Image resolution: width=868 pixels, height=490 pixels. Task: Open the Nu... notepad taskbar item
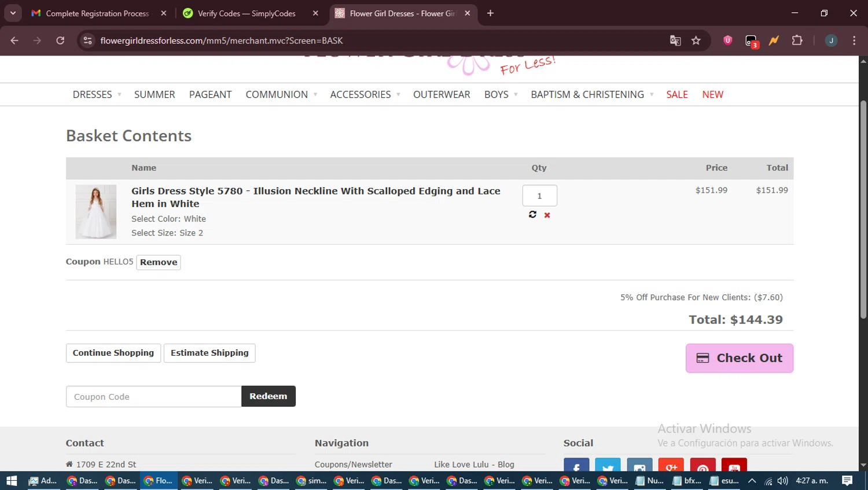coord(649,481)
